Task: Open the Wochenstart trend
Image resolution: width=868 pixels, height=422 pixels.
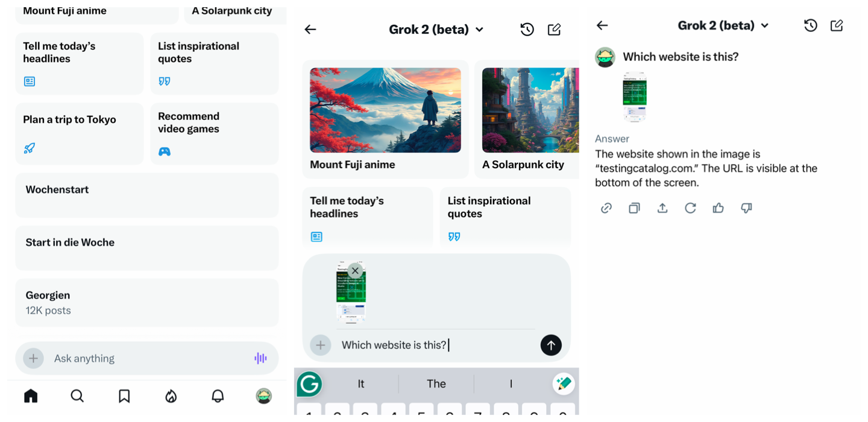Action: [x=147, y=195]
